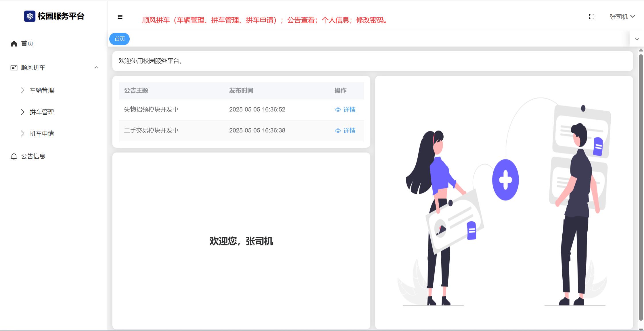The width and height of the screenshot is (644, 331).
Task: Click the vertical scrollbar on right edge
Action: click(641, 187)
